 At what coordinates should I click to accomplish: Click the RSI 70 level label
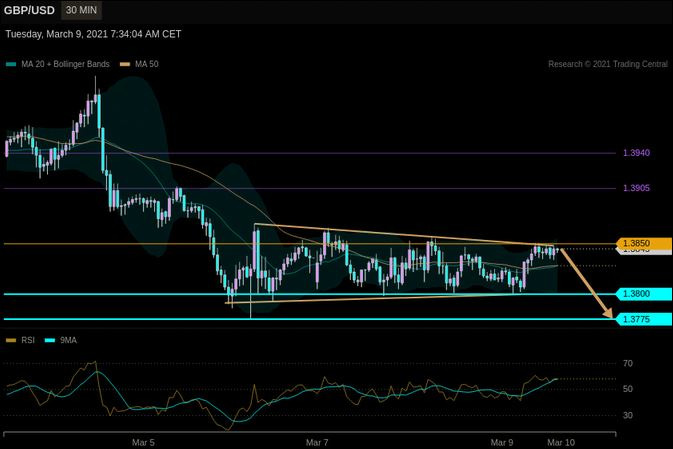tap(628, 364)
